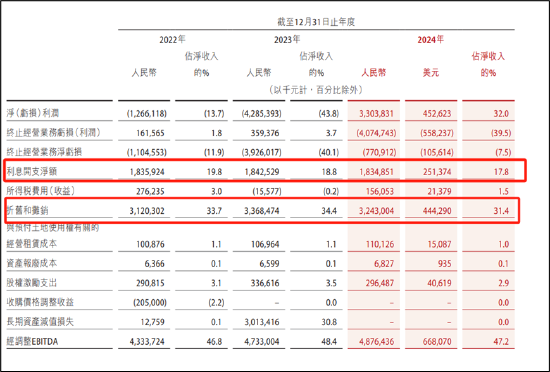
Task: Select the row label 所得稅費用(收益)
Action: (x=41, y=191)
